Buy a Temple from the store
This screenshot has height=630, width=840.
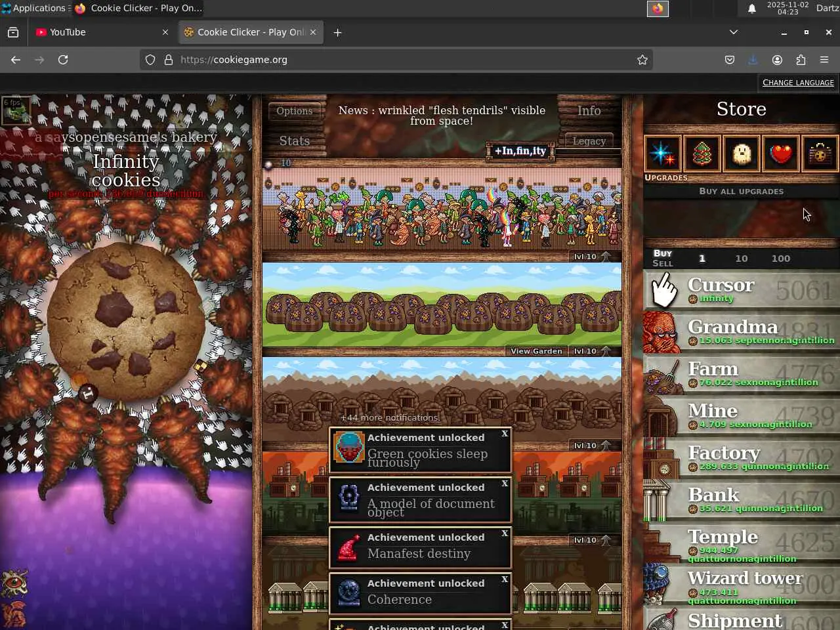point(742,542)
